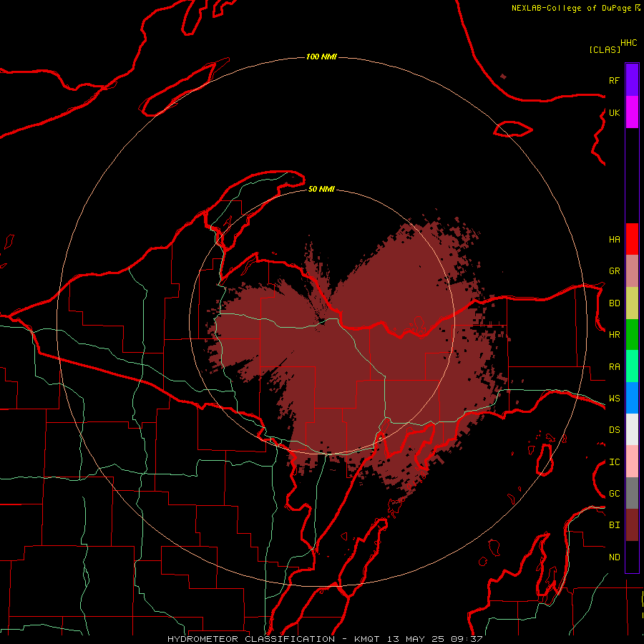Click the "50 NMI" range ring label
This screenshot has height=644, width=644.
coord(321,189)
